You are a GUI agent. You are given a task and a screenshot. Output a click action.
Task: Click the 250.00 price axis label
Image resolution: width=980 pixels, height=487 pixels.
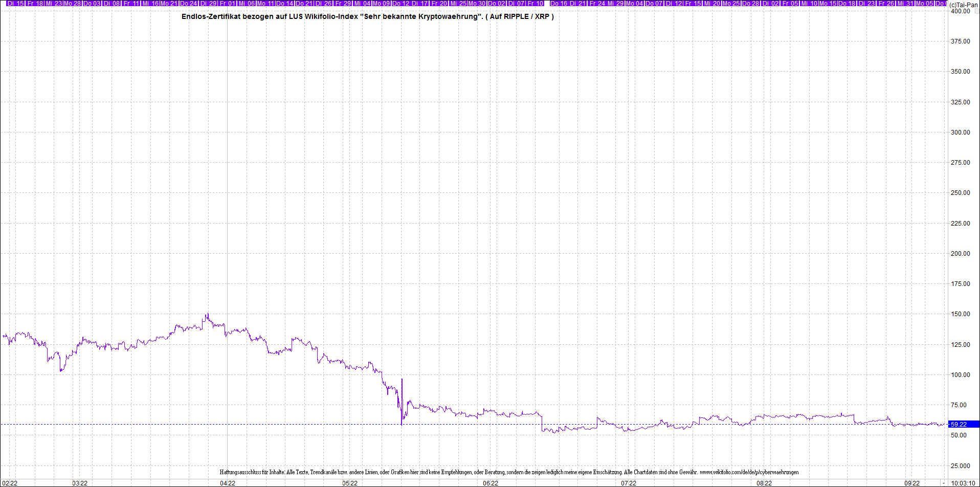(960, 193)
